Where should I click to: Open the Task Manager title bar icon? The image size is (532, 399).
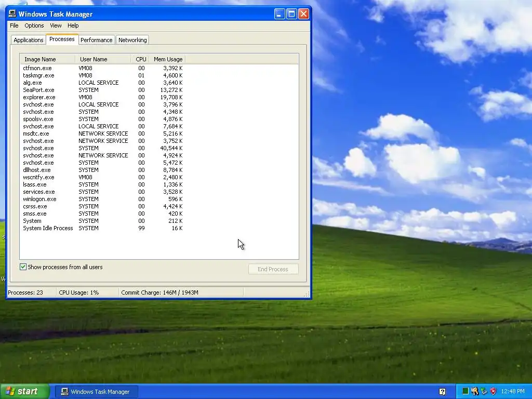(12, 14)
